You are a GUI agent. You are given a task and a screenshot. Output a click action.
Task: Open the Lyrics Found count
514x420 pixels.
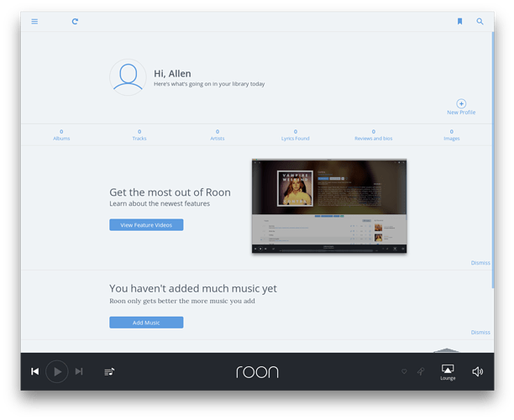pyautogui.click(x=296, y=135)
